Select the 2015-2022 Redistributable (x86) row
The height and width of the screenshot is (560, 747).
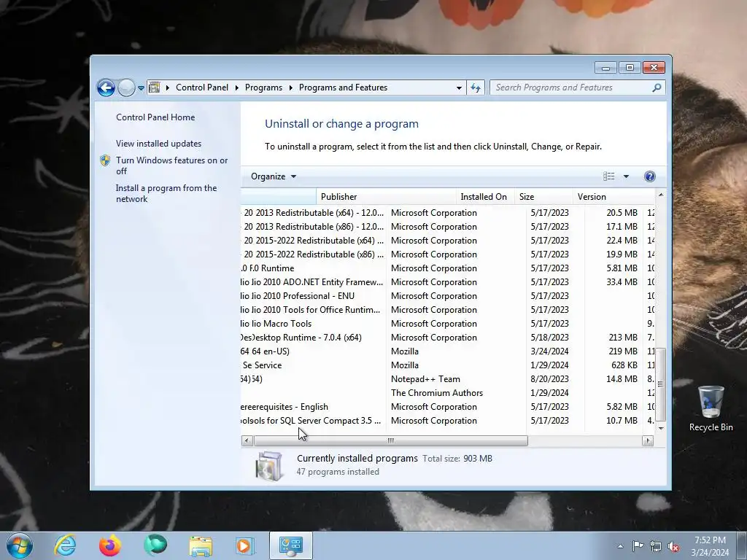pyautogui.click(x=448, y=254)
